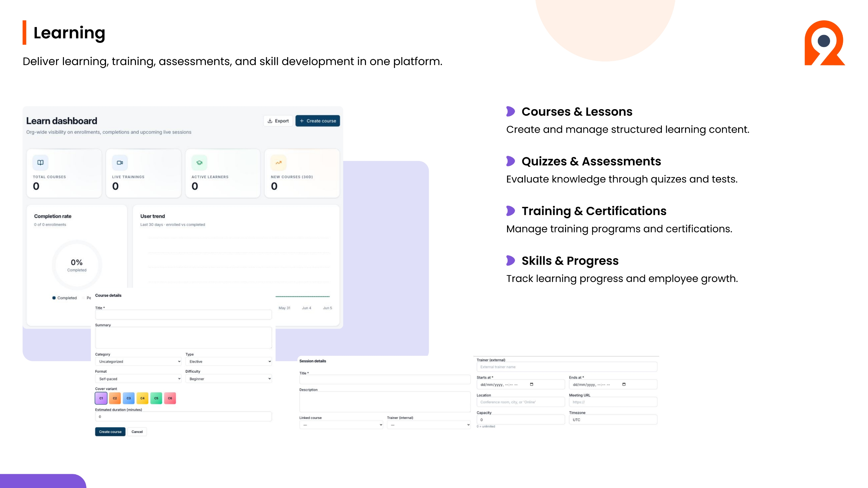Open the Difficulty dropdown showing Beginner
This screenshot has width=868, height=488.
[229, 379]
